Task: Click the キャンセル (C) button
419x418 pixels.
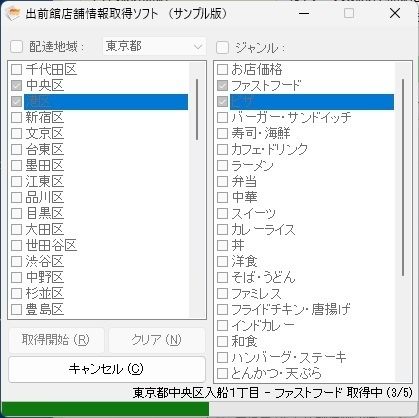Action: [x=107, y=369]
